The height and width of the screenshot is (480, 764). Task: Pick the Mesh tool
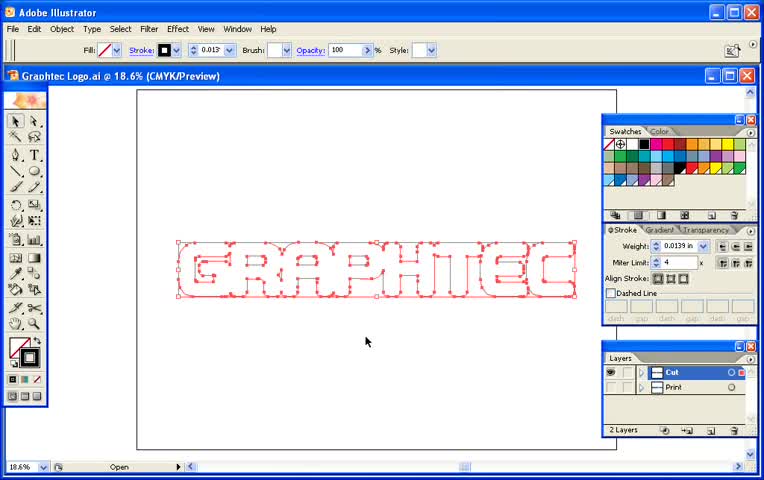coord(16,258)
